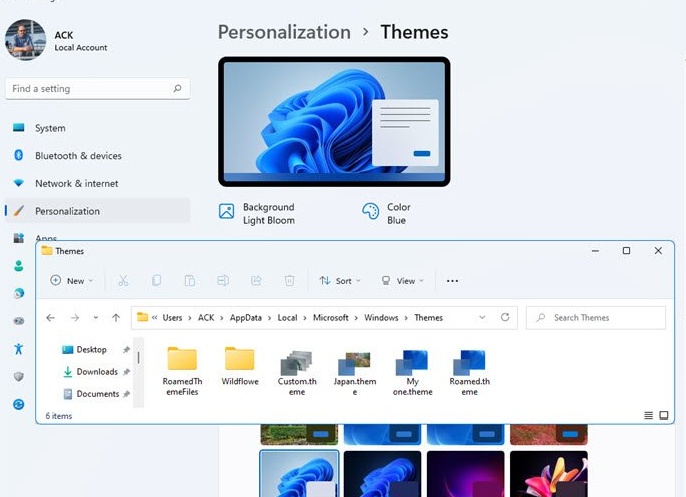The image size is (686, 497).
Task: Open the Sort dropdown menu
Action: [340, 281]
